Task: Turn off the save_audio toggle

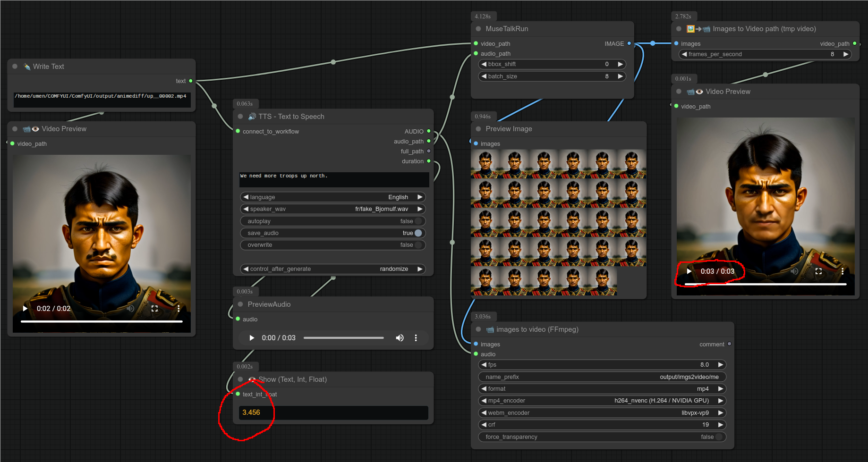Action: (x=417, y=233)
